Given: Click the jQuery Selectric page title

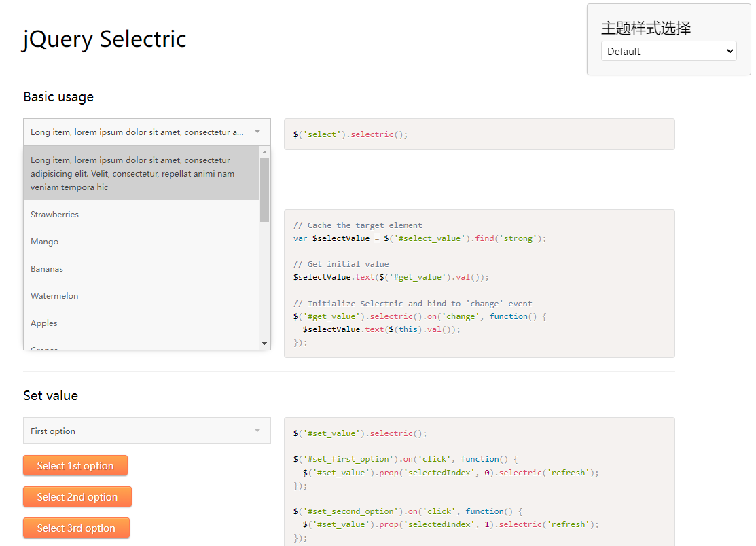Looking at the screenshot, I should coord(104,39).
